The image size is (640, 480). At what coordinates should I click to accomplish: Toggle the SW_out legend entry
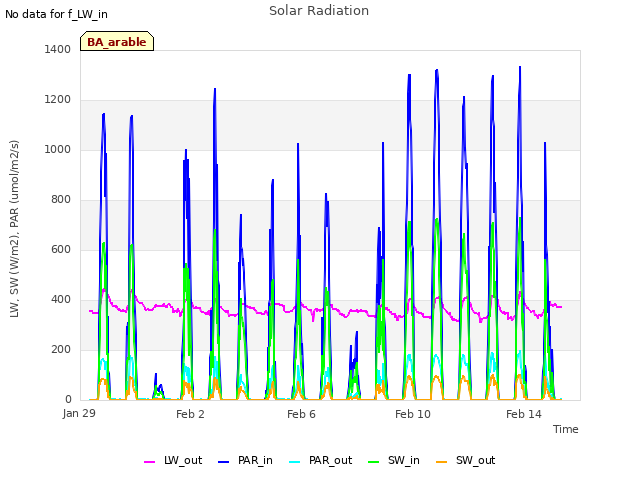pyautogui.click(x=465, y=460)
